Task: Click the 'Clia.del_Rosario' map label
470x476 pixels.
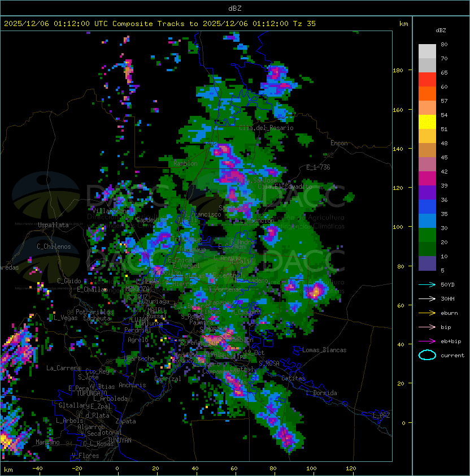Action: (266, 128)
